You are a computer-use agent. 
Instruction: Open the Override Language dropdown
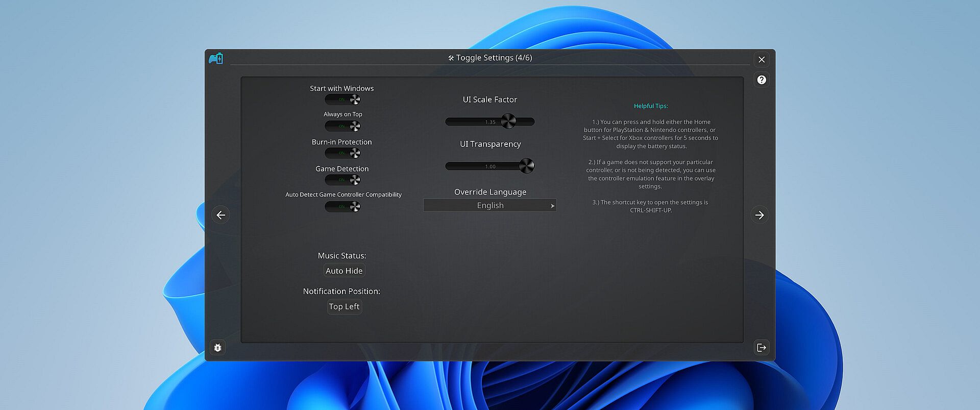489,205
